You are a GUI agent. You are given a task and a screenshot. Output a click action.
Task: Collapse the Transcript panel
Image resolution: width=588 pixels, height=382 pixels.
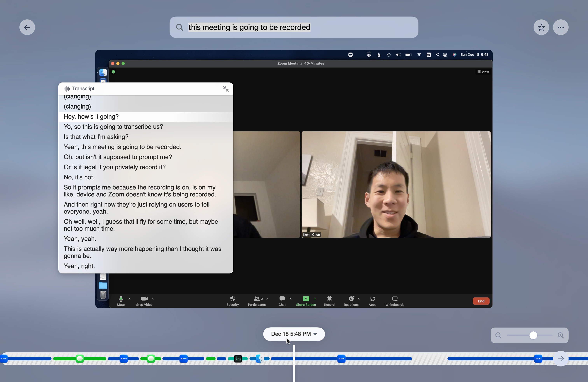226,89
